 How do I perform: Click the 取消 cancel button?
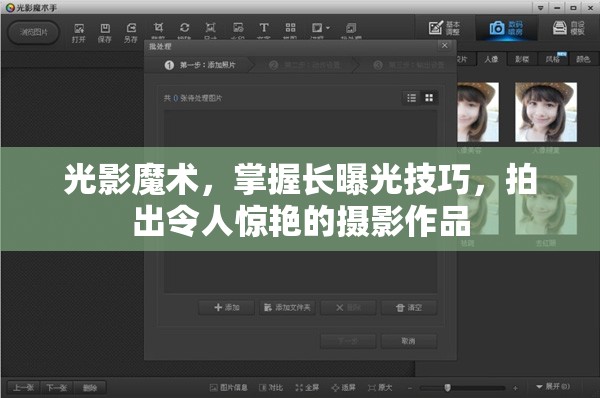coord(409,341)
